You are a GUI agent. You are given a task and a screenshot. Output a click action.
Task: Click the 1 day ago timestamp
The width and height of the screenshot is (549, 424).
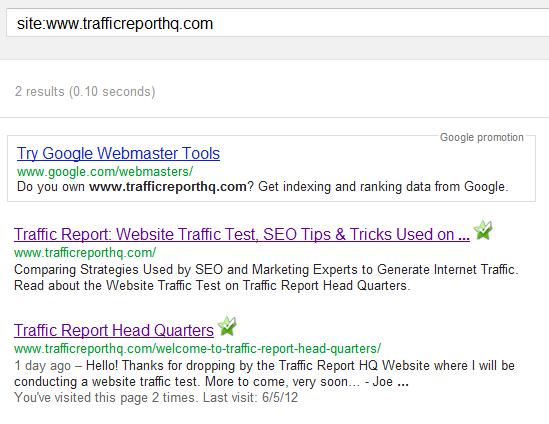pos(42,366)
